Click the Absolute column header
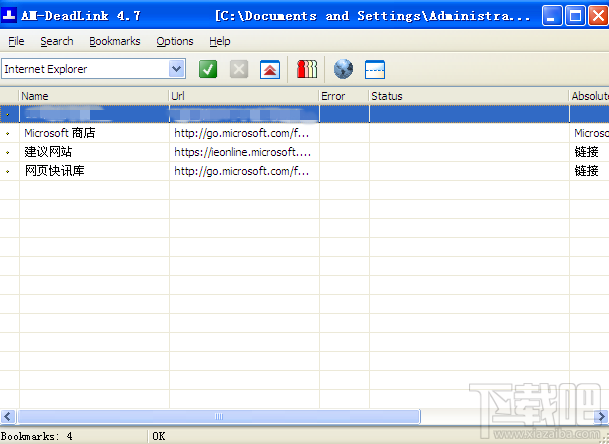 pos(589,96)
